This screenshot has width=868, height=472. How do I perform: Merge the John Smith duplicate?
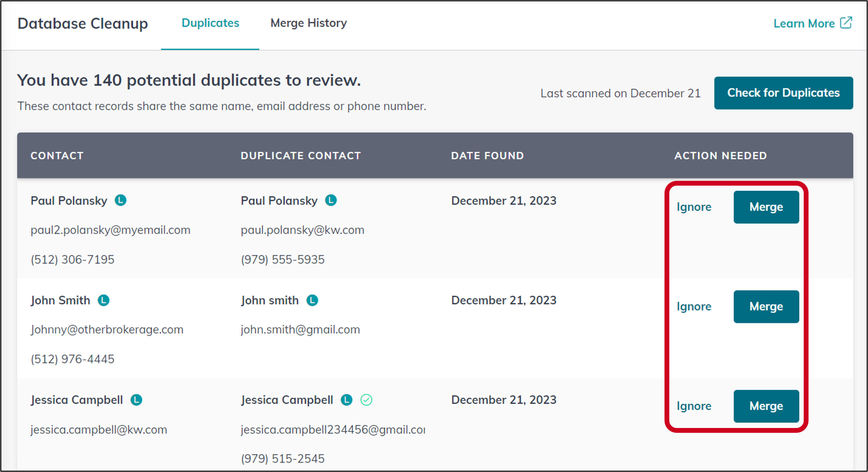pos(766,306)
